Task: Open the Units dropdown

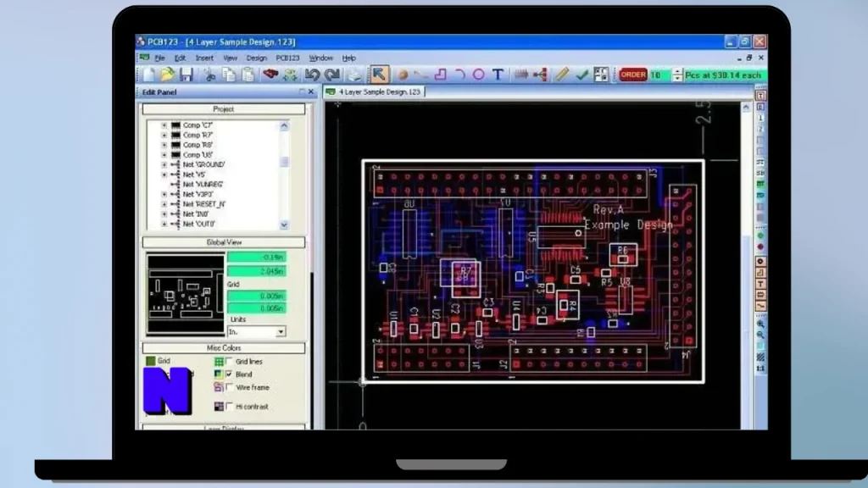Action: click(281, 332)
